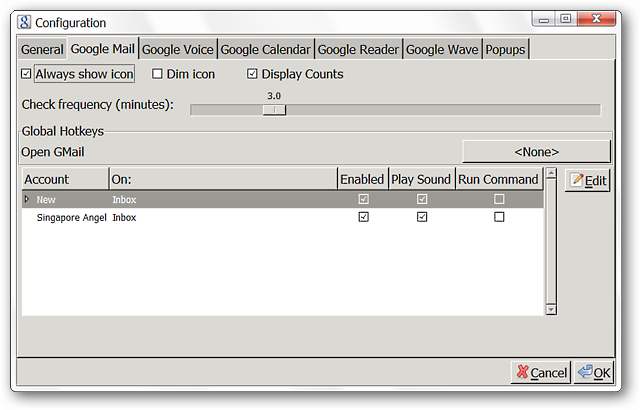
Task: Click the Cancel button
Action: 541,372
